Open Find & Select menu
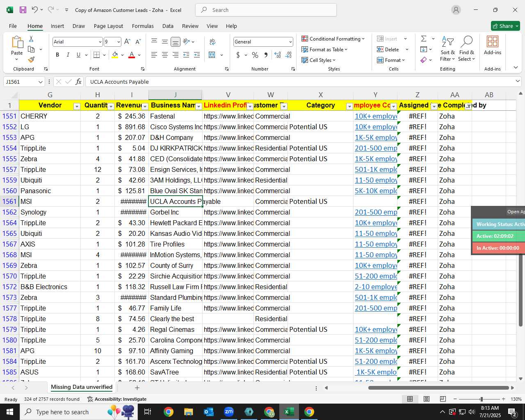Viewport: 525px width, 420px height. (x=467, y=49)
